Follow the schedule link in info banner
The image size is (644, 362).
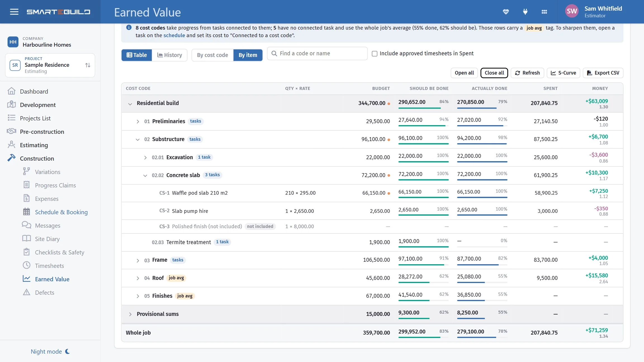174,35
